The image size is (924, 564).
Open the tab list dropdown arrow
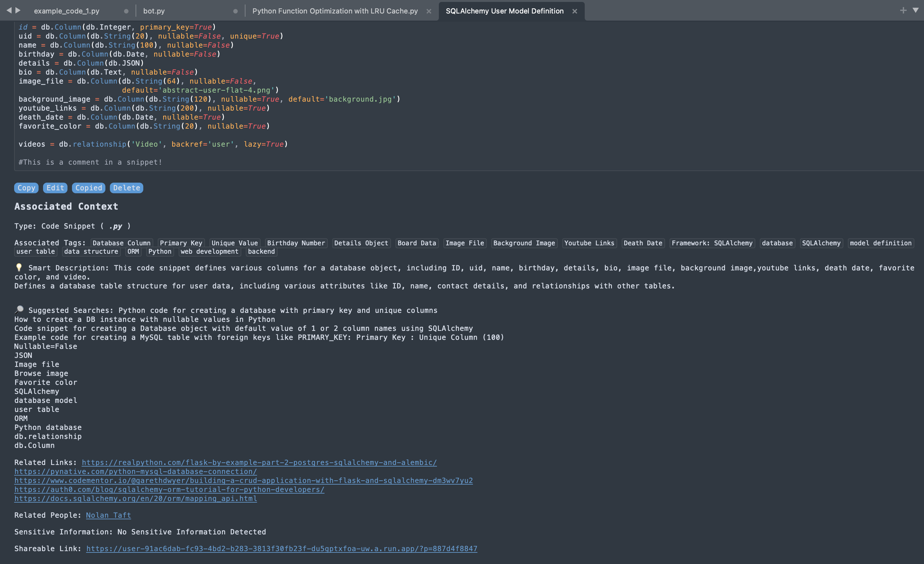(915, 11)
